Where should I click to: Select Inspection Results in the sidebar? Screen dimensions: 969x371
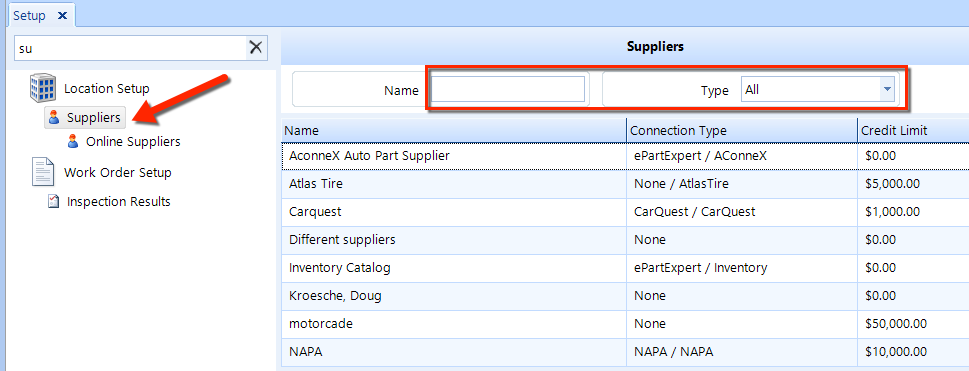(119, 202)
